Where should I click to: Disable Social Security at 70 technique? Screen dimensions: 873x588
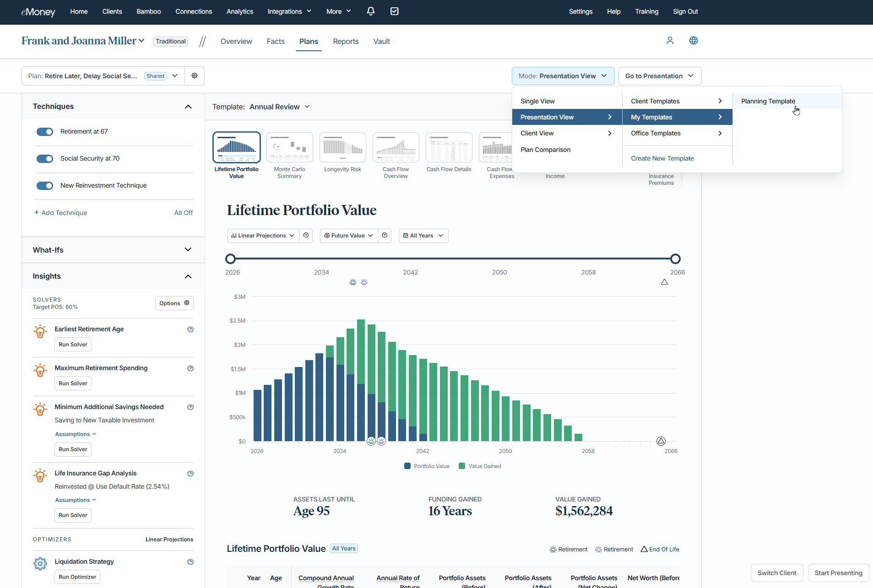[45, 158]
